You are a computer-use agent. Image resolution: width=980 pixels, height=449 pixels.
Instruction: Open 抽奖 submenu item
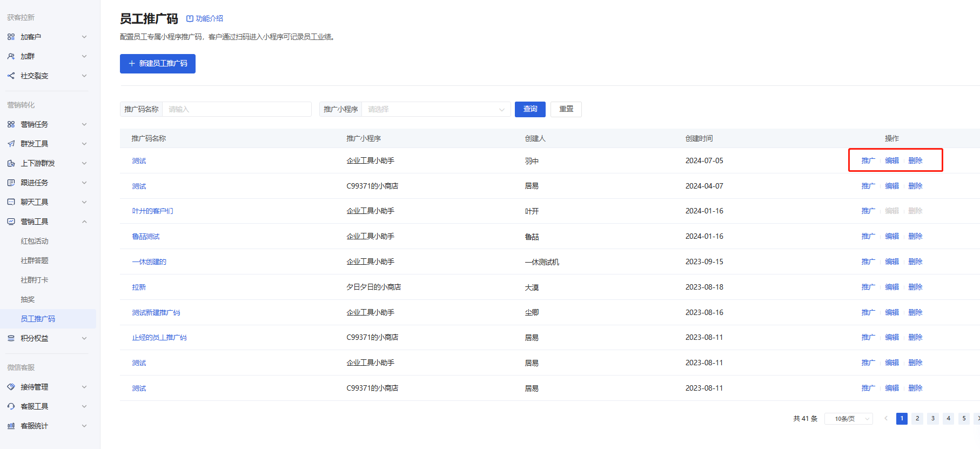pos(28,299)
